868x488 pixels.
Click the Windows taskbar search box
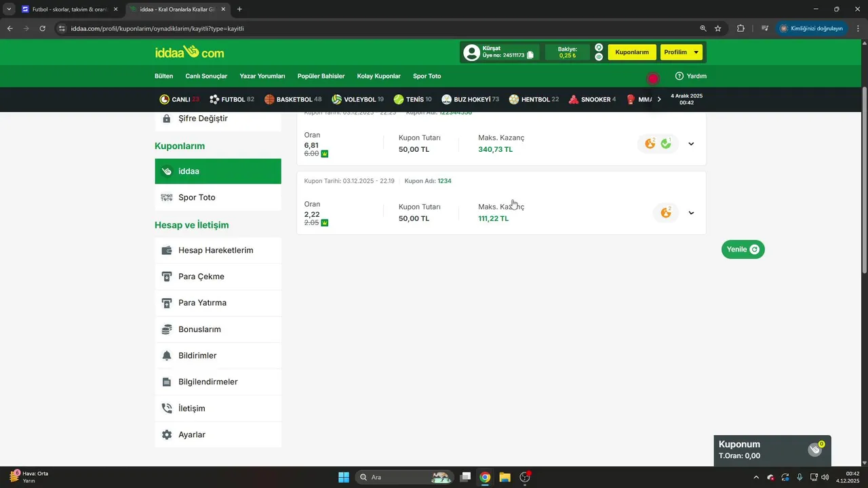click(x=404, y=477)
